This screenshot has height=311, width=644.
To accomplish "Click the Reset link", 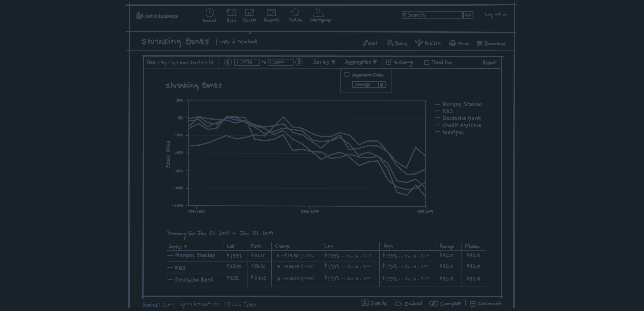I will 489,63.
